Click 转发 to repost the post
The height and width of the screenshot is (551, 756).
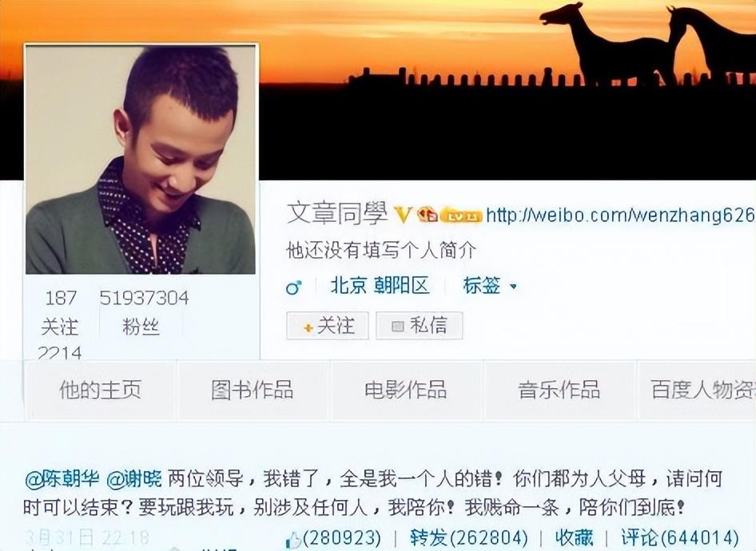pos(428,538)
